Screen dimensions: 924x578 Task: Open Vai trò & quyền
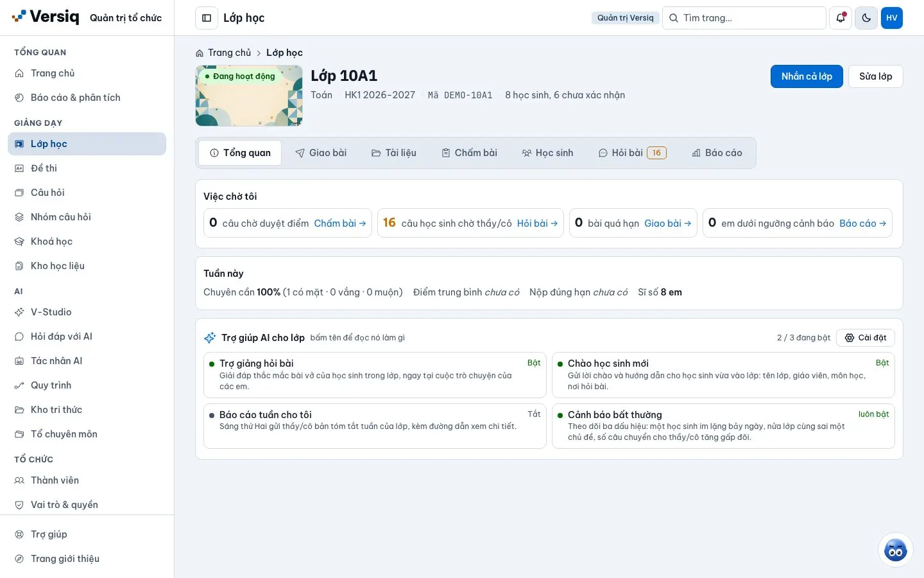(x=87, y=505)
